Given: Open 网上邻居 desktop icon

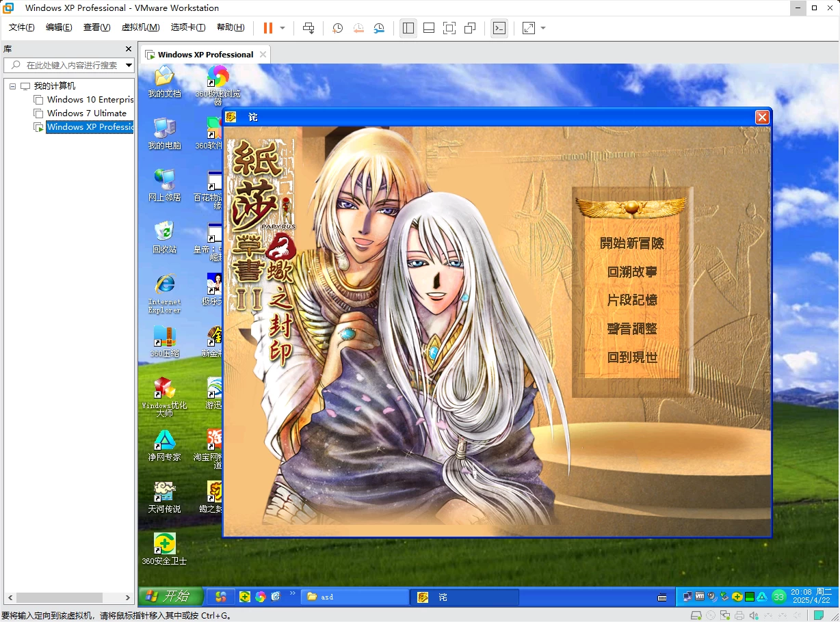Looking at the screenshot, I should coord(164,185).
